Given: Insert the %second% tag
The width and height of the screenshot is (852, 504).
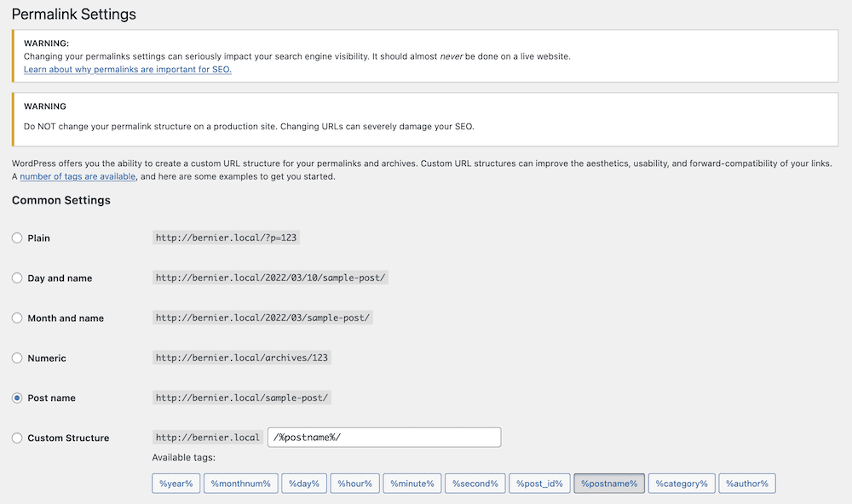Looking at the screenshot, I should point(475,484).
